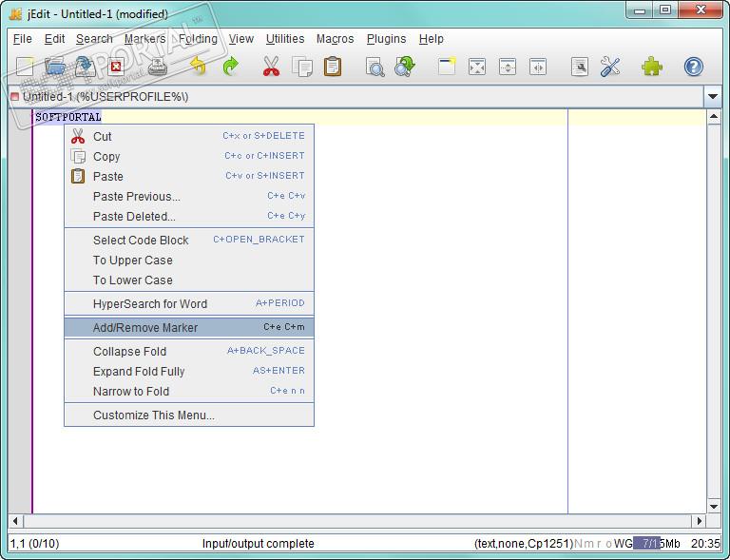Click the New View toolbar icon
The width and height of the screenshot is (730, 560).
447,67
